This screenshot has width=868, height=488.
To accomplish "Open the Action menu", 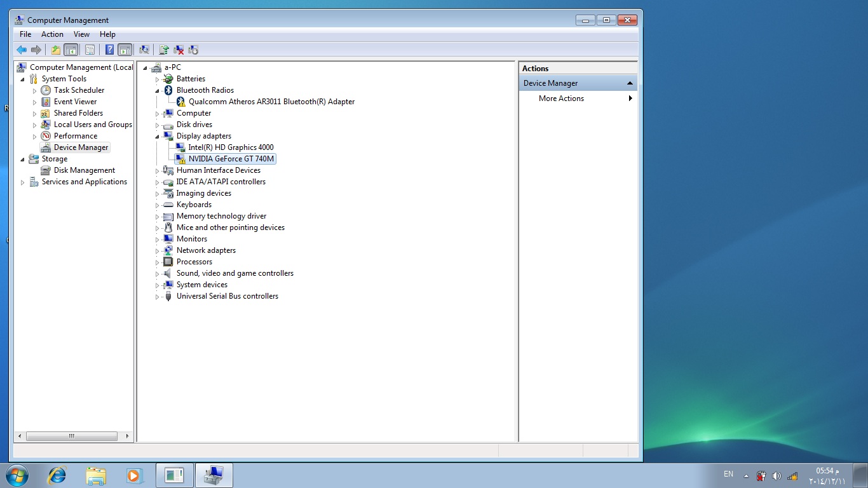I will tap(52, 34).
